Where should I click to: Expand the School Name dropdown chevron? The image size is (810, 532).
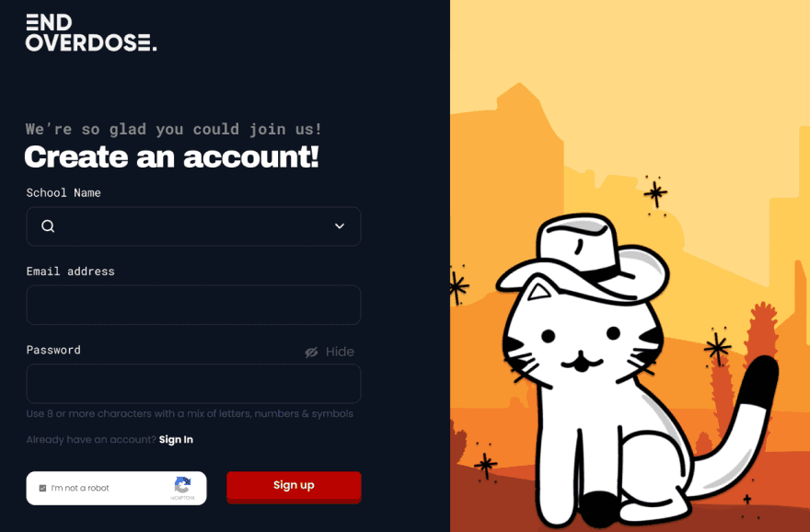point(340,226)
